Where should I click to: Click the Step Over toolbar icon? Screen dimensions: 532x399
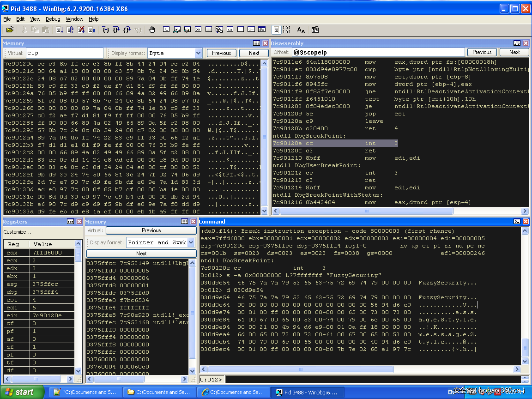point(116,30)
